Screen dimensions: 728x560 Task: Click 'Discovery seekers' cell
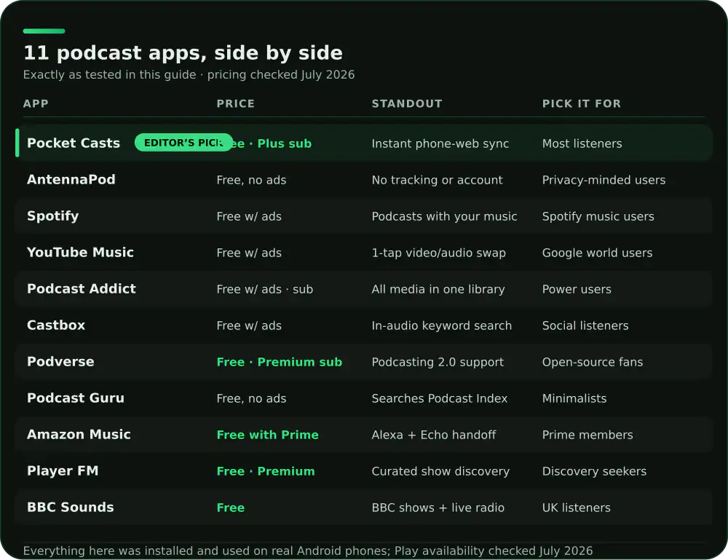pos(594,471)
